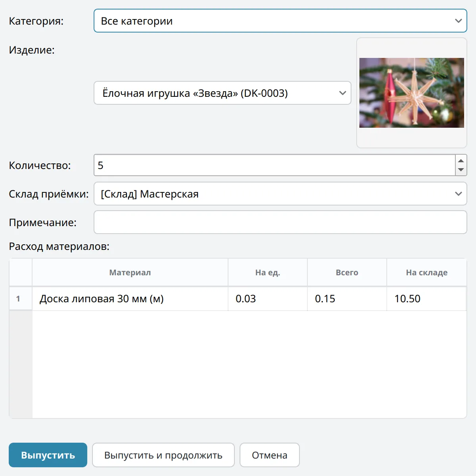Click the Количество label
Image resolution: width=476 pixels, height=476 pixels.
click(x=40, y=165)
